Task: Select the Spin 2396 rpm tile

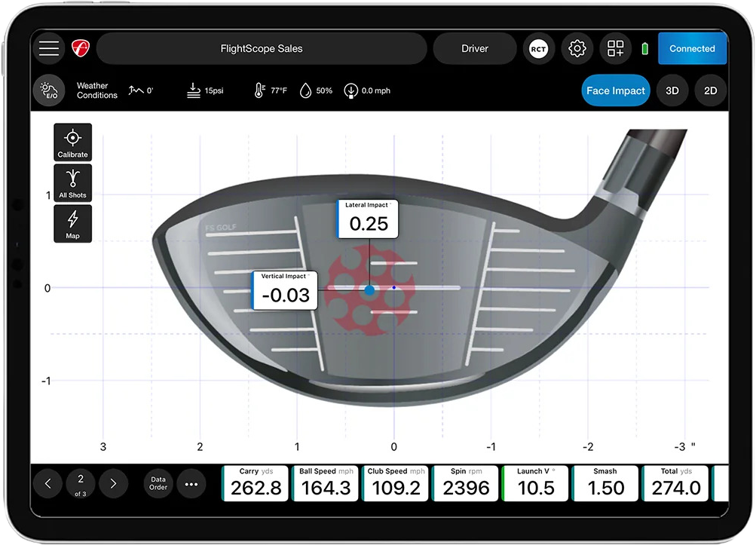Action: [466, 483]
